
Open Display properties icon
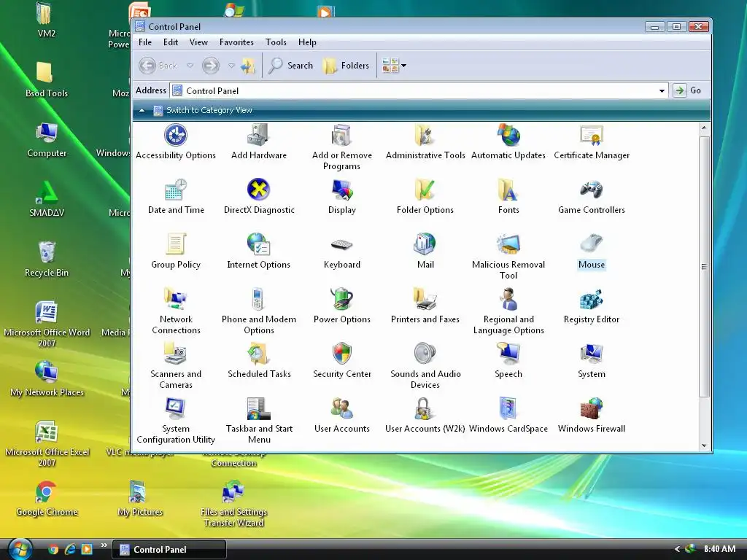coord(341,197)
